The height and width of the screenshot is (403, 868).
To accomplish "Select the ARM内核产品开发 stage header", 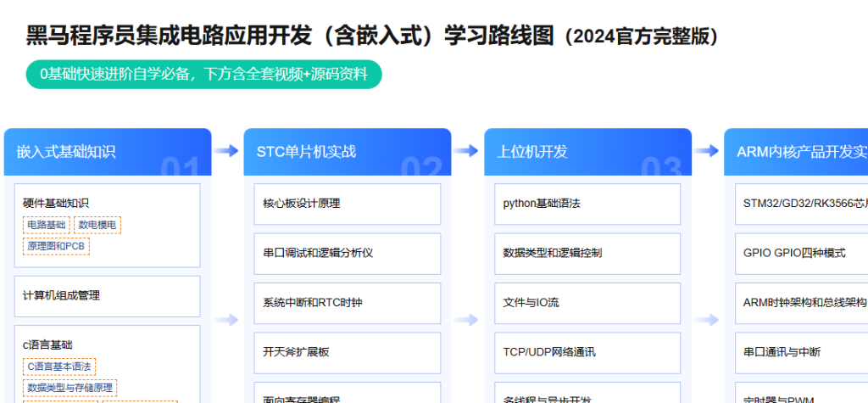I will click(796, 152).
